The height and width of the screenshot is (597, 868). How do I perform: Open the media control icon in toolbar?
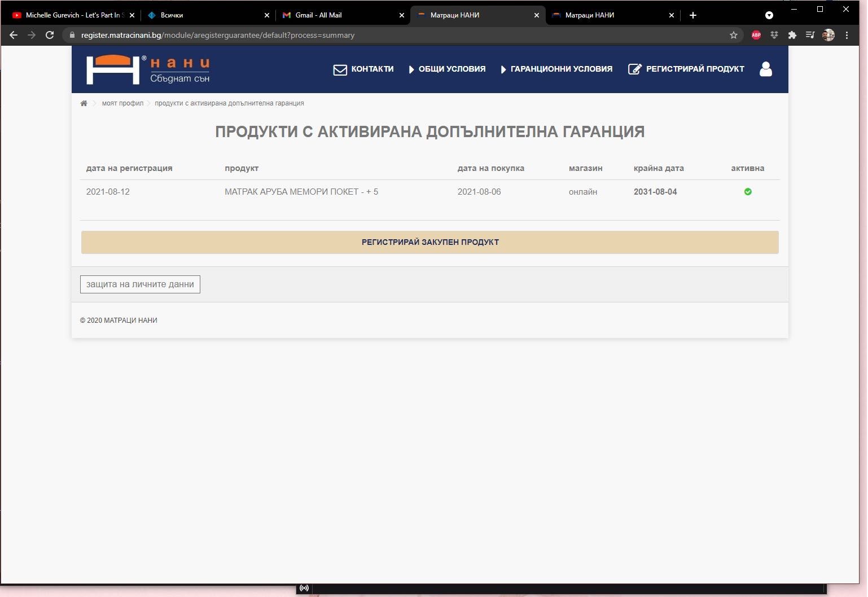pyautogui.click(x=810, y=35)
